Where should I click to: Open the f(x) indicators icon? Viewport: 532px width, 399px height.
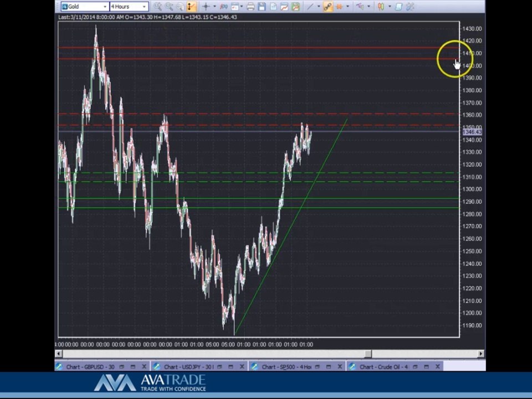pos(223,7)
